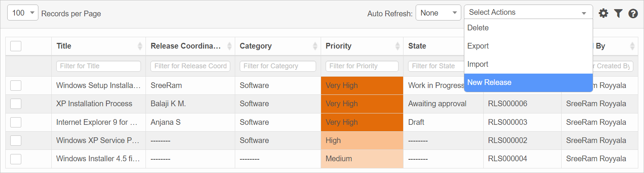
Task: Sort by Category column arrows
Action: (x=315, y=46)
